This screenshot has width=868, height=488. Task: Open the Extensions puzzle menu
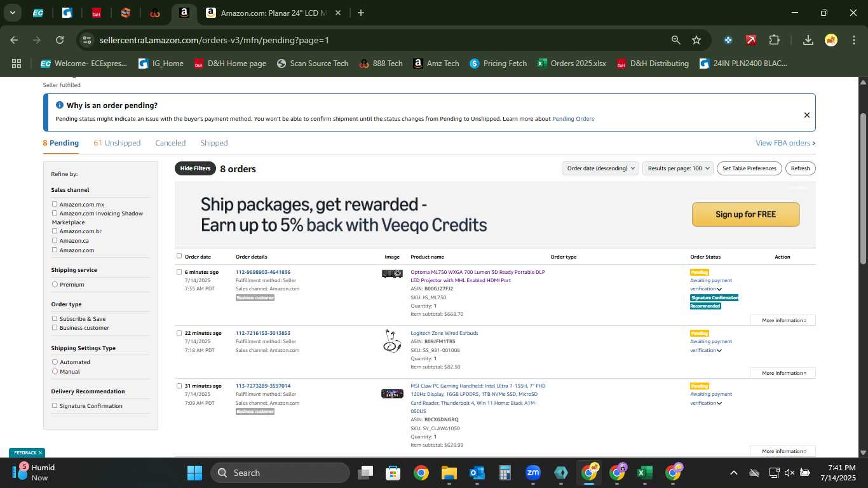(774, 40)
